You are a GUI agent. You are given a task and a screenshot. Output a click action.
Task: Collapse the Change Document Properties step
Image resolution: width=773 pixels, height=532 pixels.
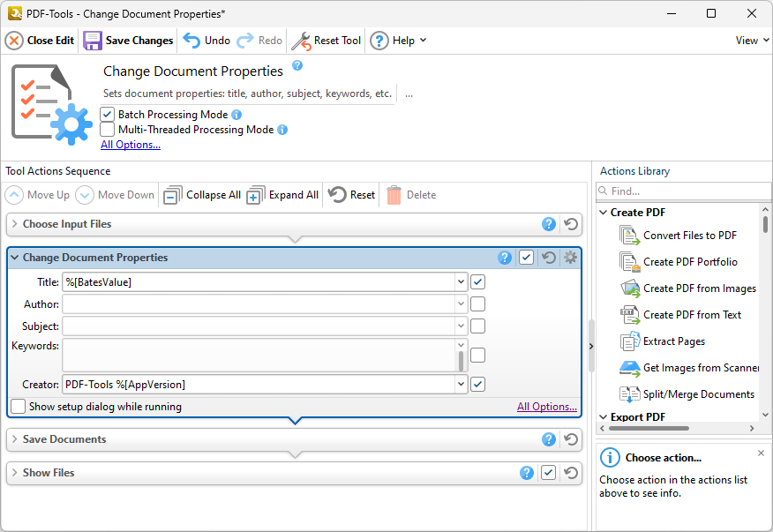pos(14,258)
